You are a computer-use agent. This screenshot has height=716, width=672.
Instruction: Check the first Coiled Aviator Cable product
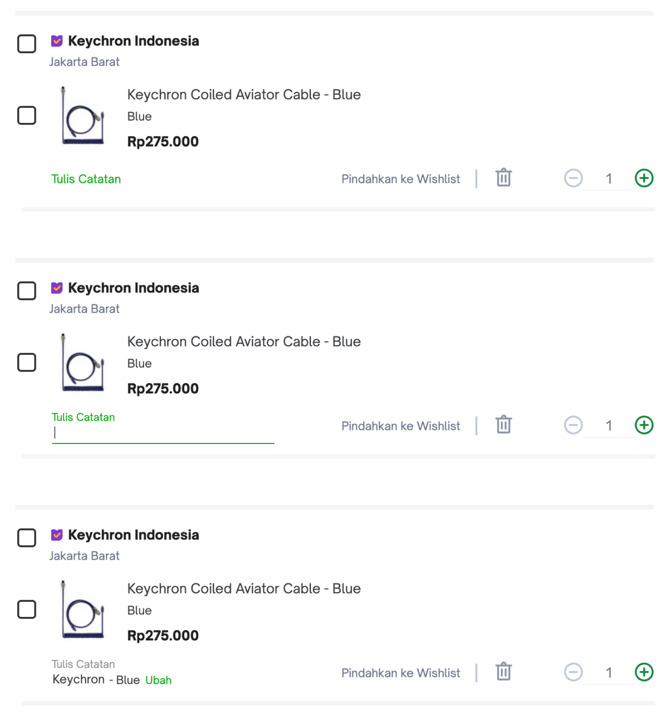[x=26, y=116]
